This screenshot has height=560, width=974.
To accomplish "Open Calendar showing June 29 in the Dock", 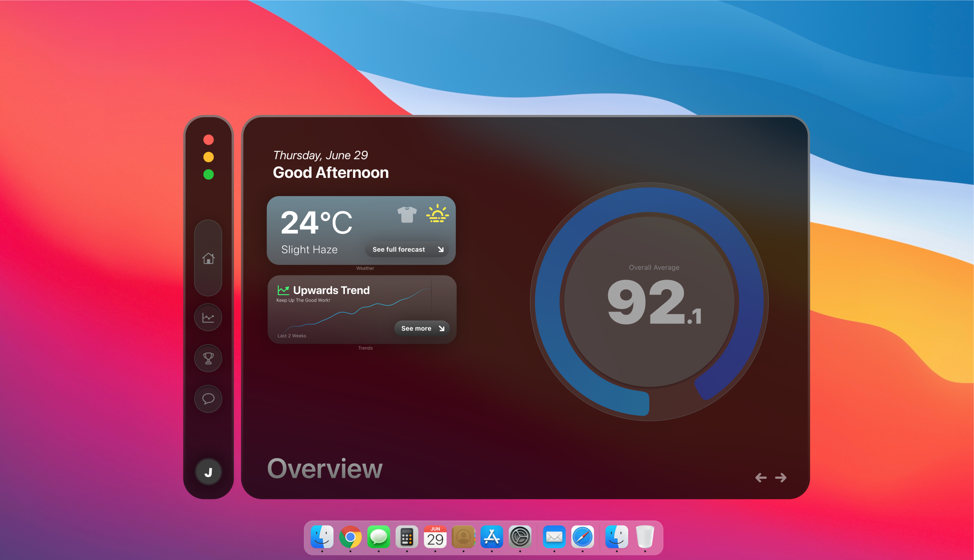I will pyautogui.click(x=435, y=538).
